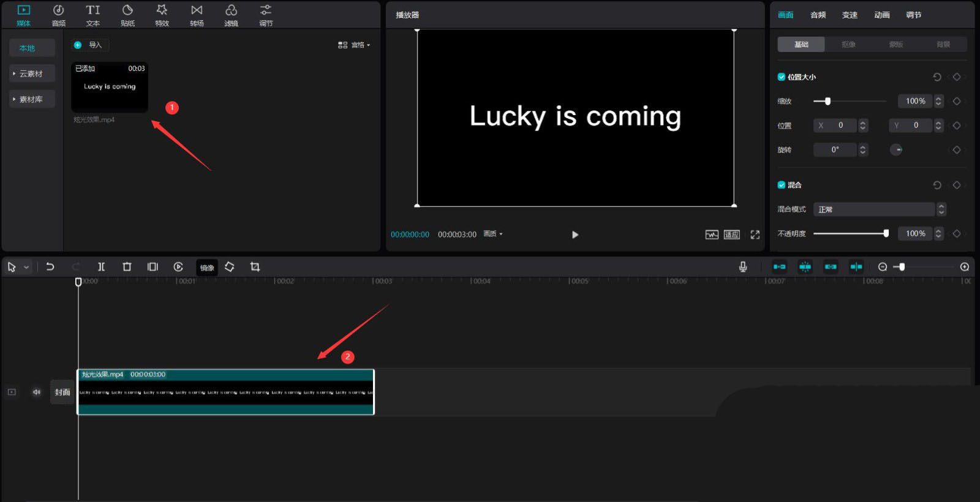The height and width of the screenshot is (502, 980).
Task: Uncheck the 位置大小 checkbox
Action: 782,77
